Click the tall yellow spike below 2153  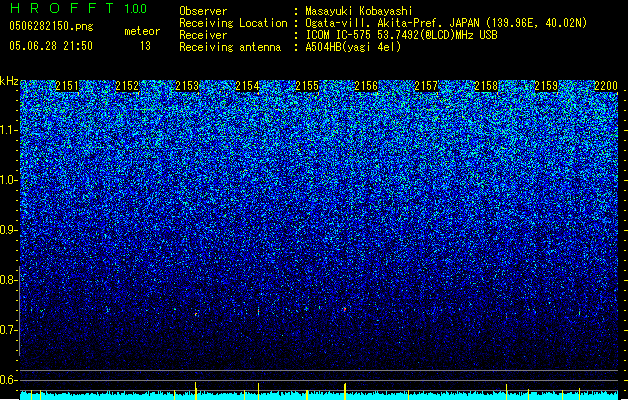(195, 390)
